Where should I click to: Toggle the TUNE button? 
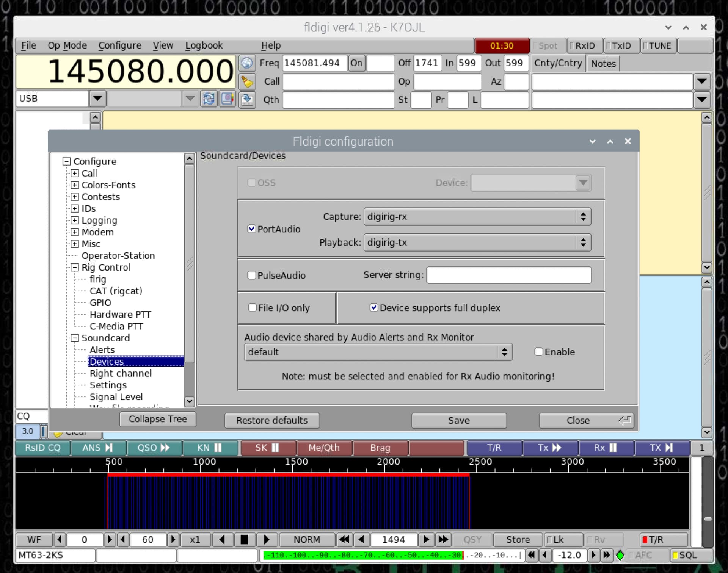[x=658, y=45]
